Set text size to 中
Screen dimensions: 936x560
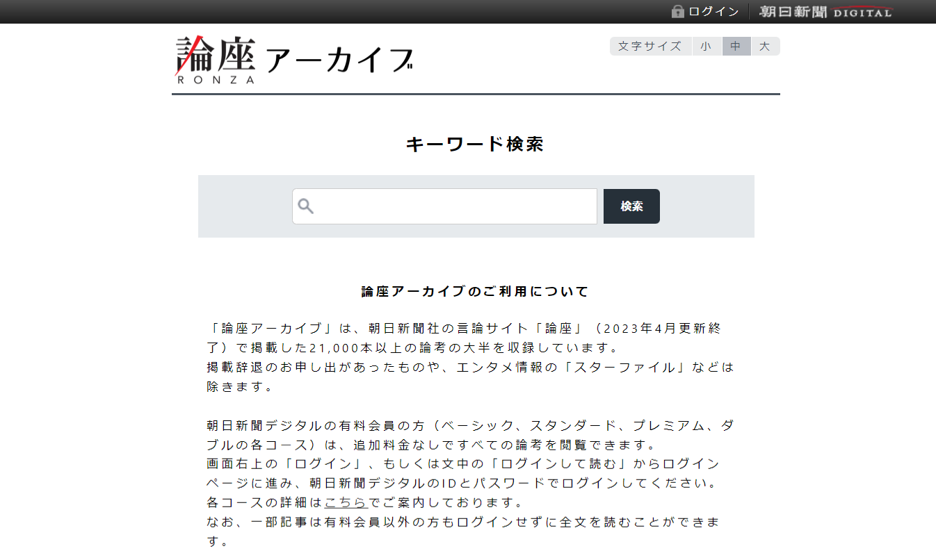(x=736, y=47)
